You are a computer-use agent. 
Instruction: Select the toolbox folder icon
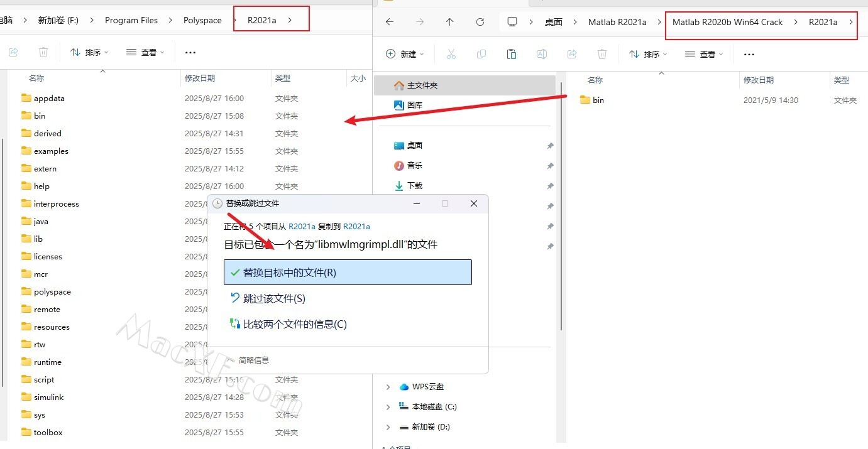pos(26,432)
